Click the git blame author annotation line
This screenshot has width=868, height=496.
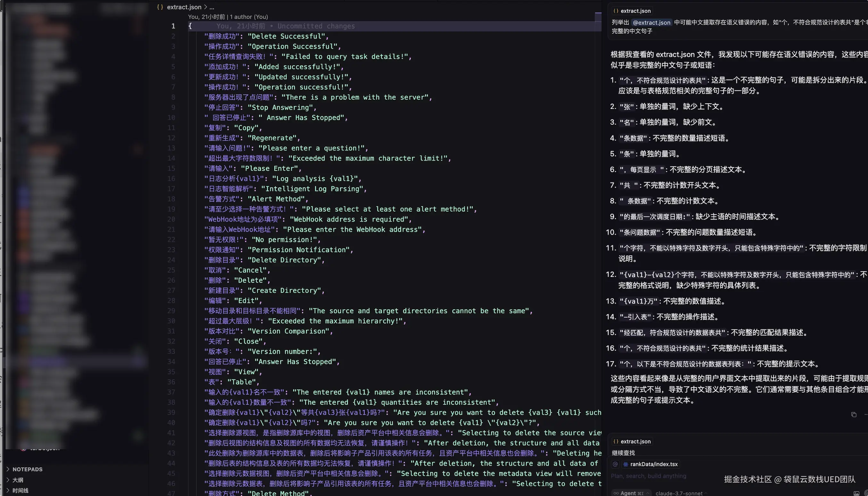[x=228, y=17]
